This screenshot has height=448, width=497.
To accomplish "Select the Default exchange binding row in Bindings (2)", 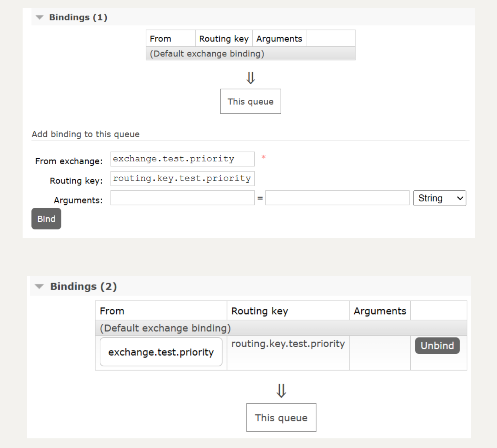I will (x=165, y=328).
